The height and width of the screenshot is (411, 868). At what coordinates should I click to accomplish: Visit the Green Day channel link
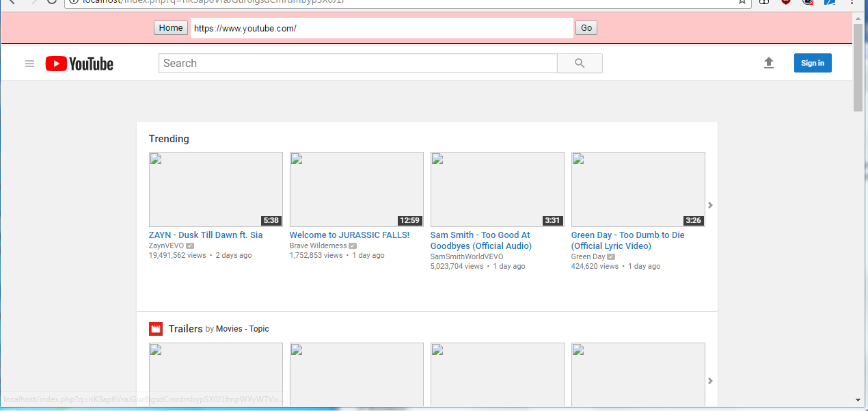click(588, 256)
